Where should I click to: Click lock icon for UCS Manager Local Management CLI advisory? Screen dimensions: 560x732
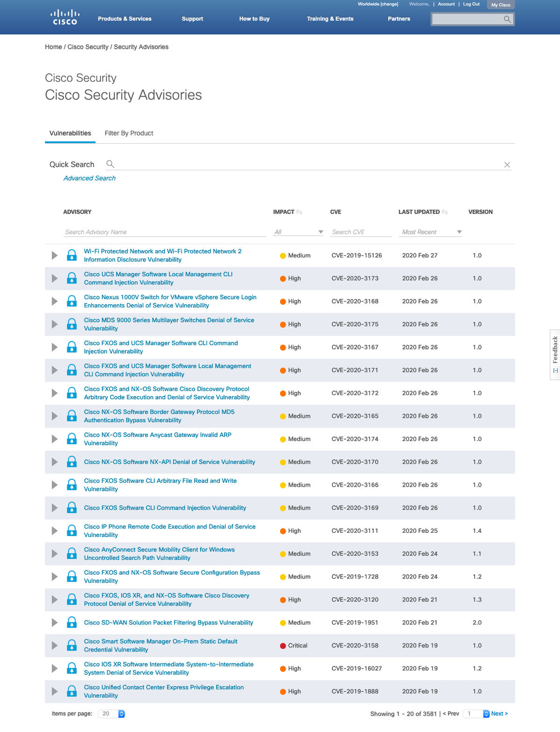tap(72, 278)
